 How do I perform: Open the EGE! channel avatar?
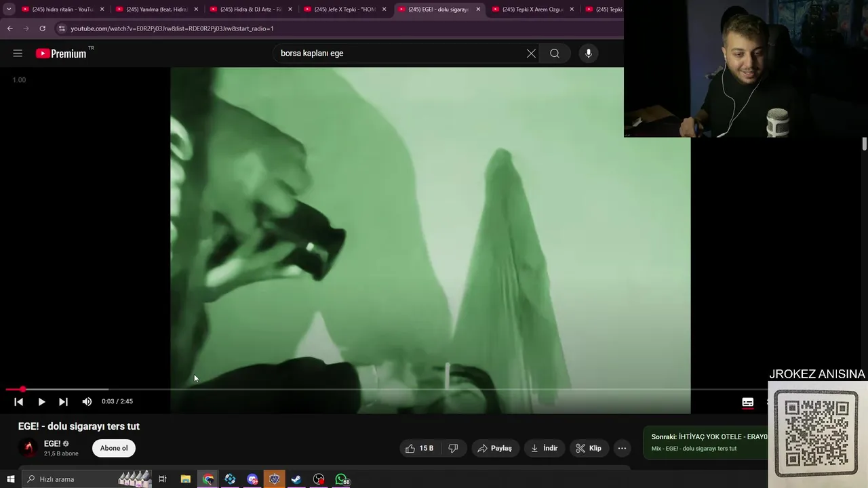click(x=28, y=448)
